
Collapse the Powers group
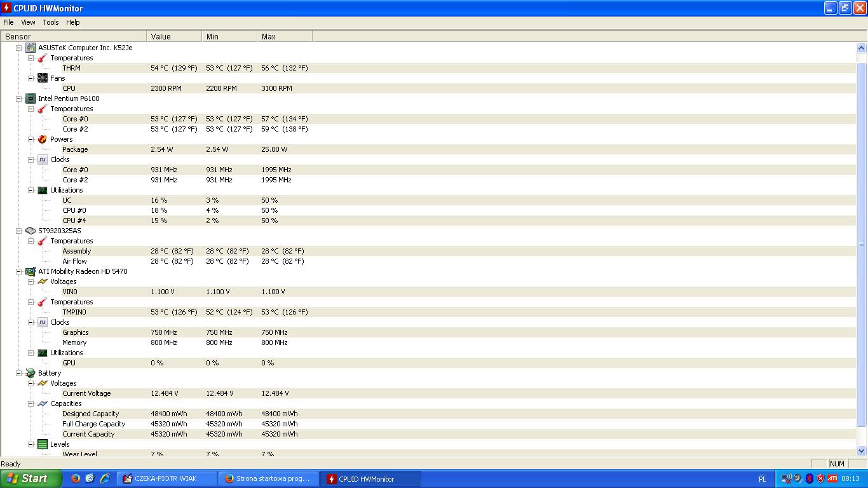(x=31, y=139)
